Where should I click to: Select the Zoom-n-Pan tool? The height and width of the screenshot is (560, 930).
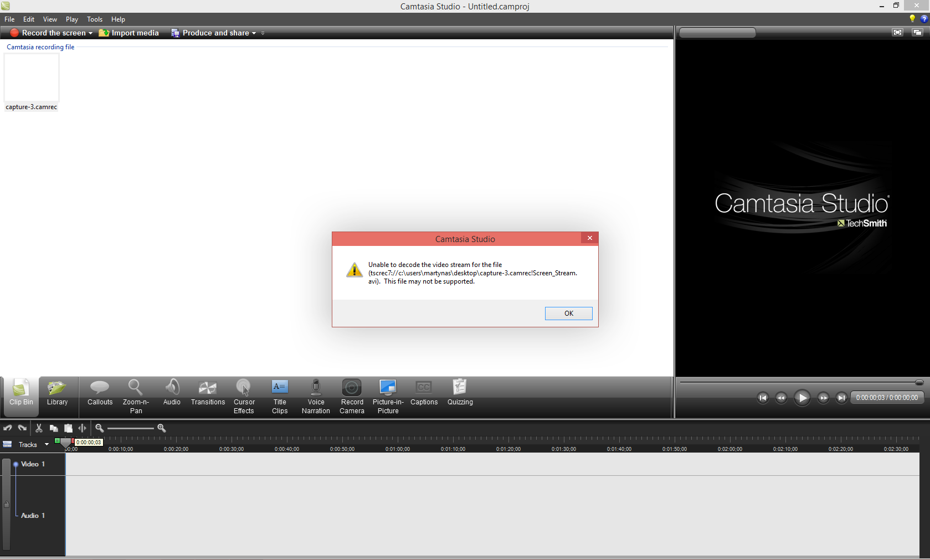pyautogui.click(x=136, y=397)
